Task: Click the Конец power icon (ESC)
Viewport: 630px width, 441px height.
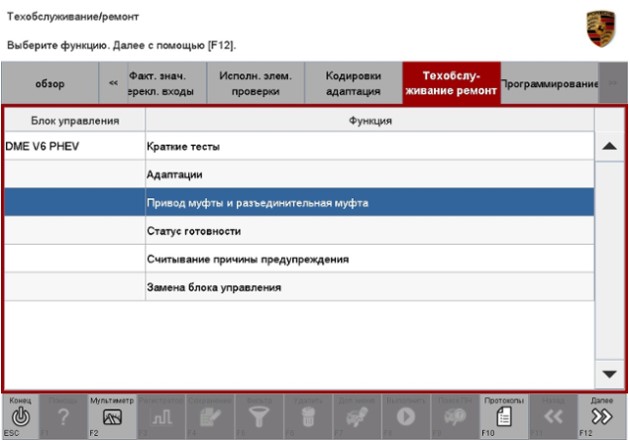Action: point(20,417)
